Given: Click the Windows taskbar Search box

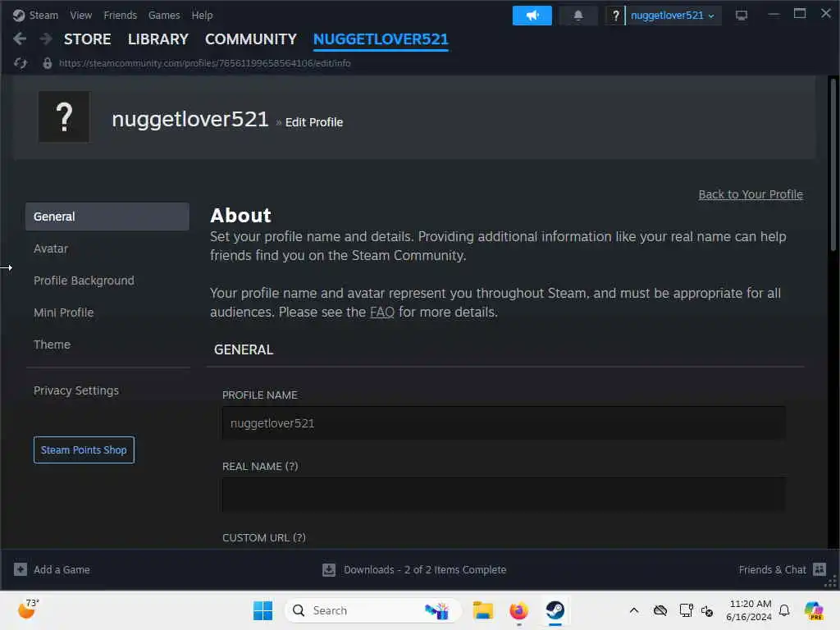Looking at the screenshot, I should 372,610.
